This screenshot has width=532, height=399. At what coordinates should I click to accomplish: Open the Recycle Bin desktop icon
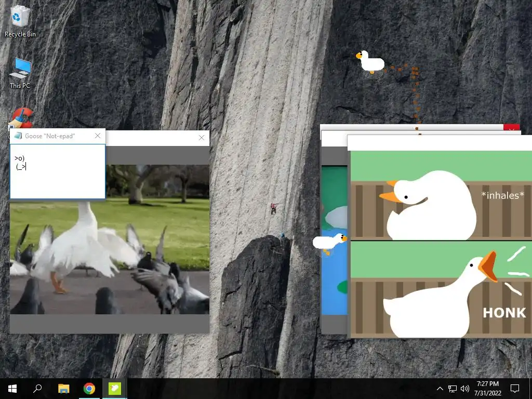(x=20, y=21)
